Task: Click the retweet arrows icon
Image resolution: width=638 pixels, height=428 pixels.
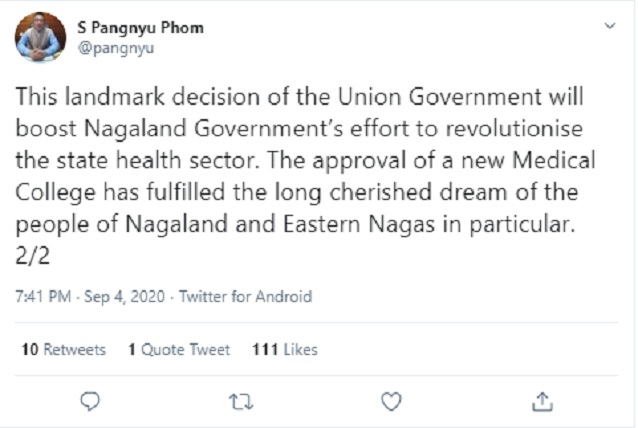Action: 240,401
